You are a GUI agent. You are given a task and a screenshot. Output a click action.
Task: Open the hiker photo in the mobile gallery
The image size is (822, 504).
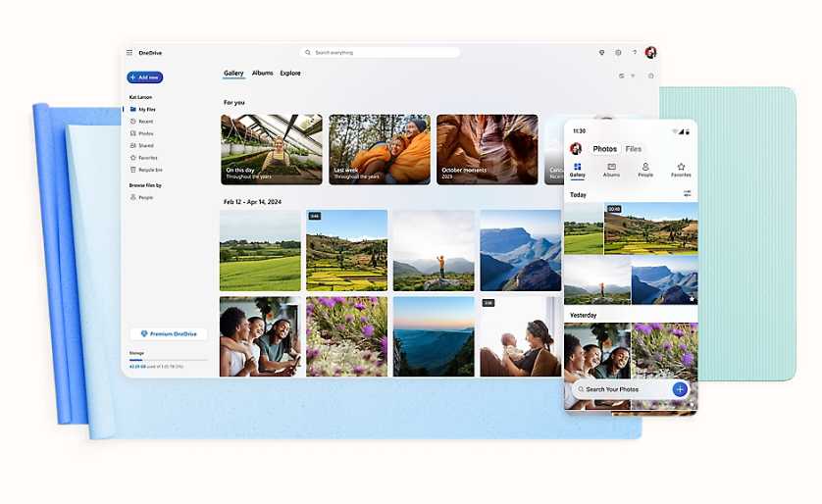pos(597,280)
